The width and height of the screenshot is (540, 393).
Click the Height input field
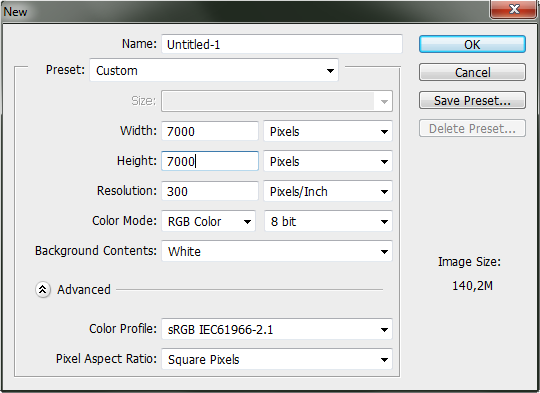point(210,161)
